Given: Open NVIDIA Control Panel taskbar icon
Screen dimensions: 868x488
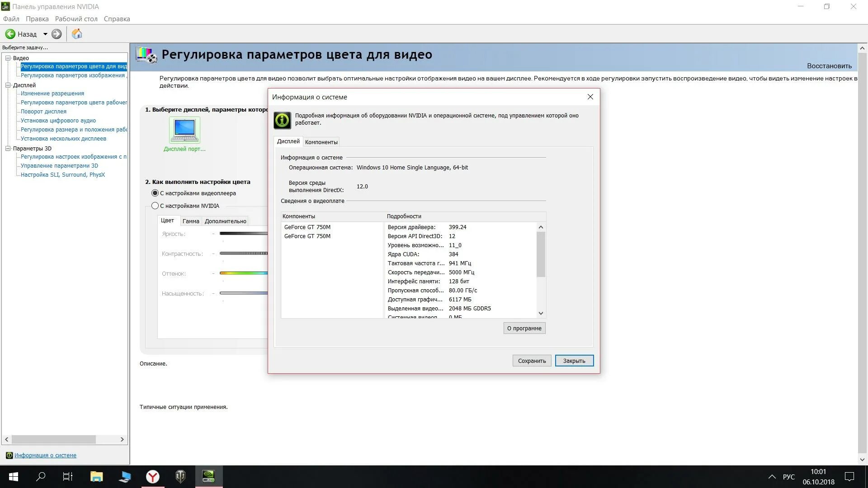Looking at the screenshot, I should (209, 476).
